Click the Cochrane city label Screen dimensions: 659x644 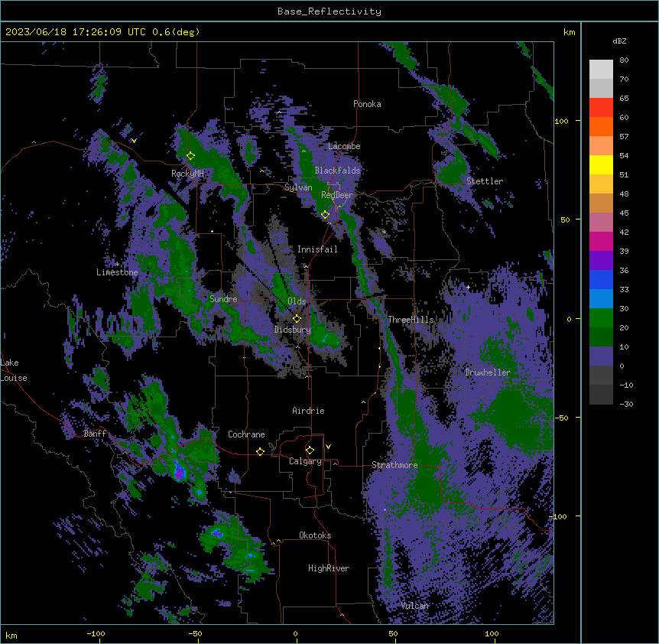tap(246, 434)
